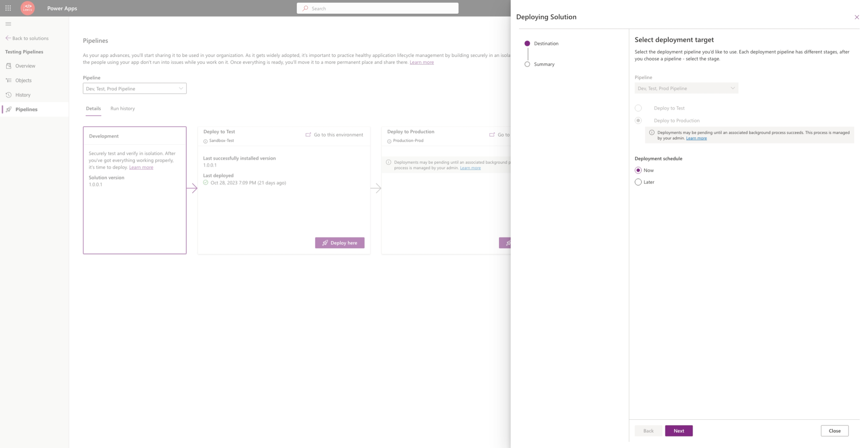Go to the Summary step
Viewport: 868px width, 448px height.
point(544,64)
